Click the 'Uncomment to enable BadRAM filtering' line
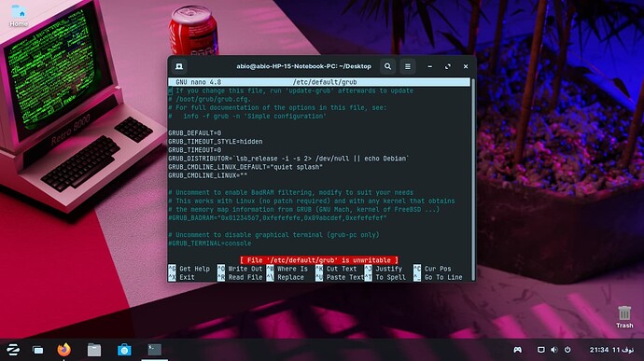The width and height of the screenshot is (644, 361). (291, 192)
